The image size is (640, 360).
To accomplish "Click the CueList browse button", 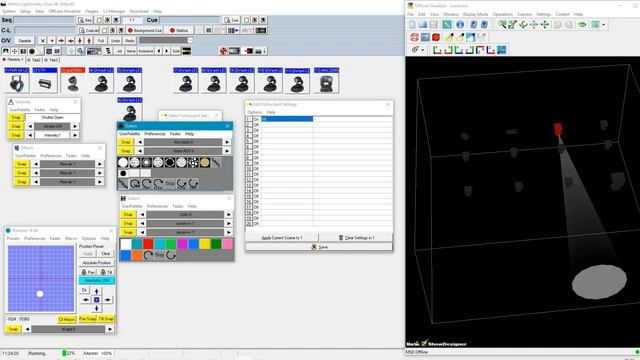I will 89,30.
